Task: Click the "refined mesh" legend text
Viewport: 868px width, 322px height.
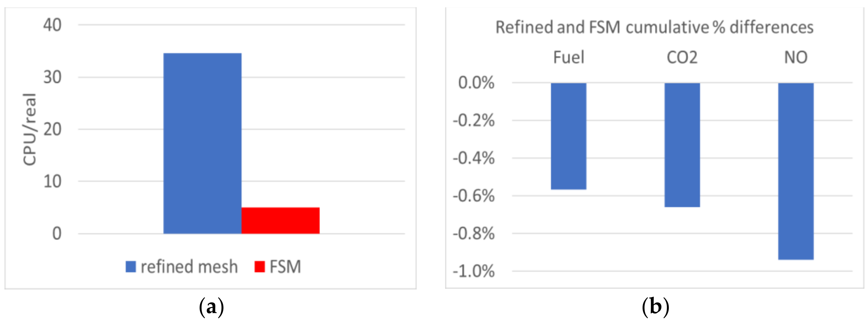Action: click(x=189, y=267)
